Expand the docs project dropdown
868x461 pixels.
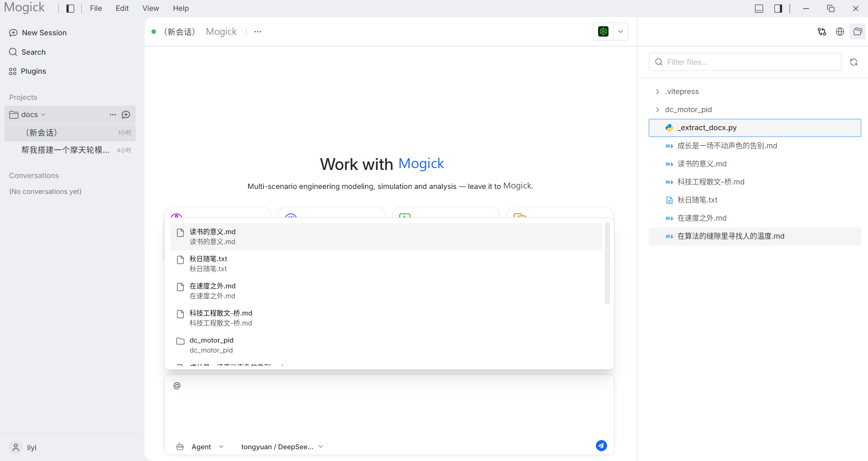(x=43, y=115)
